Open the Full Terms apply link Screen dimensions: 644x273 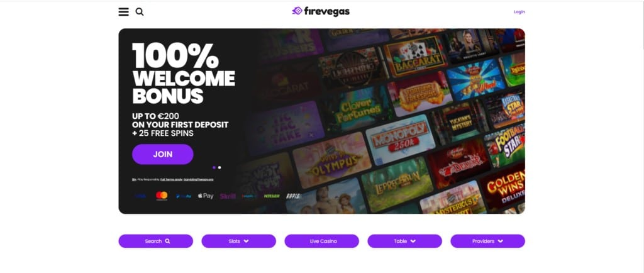pyautogui.click(x=171, y=179)
